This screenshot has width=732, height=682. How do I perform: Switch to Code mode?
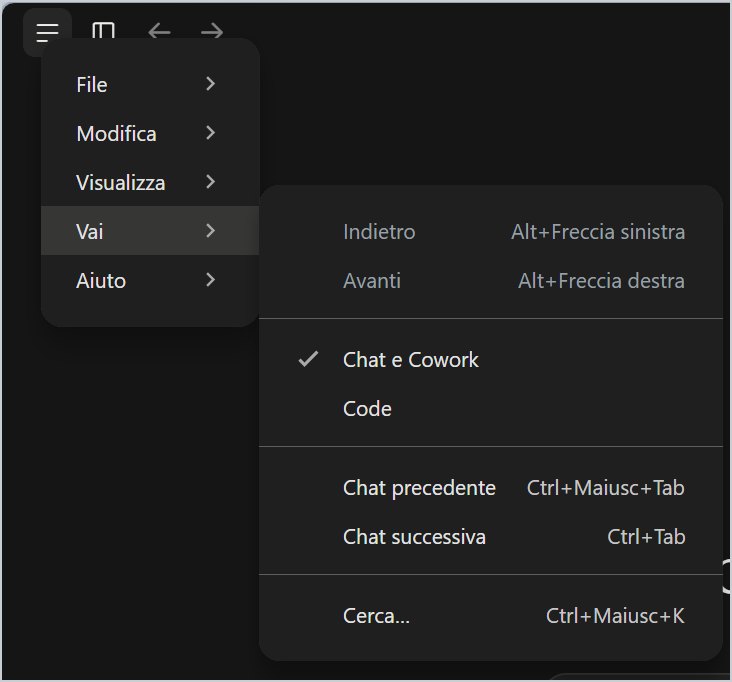click(x=491, y=408)
